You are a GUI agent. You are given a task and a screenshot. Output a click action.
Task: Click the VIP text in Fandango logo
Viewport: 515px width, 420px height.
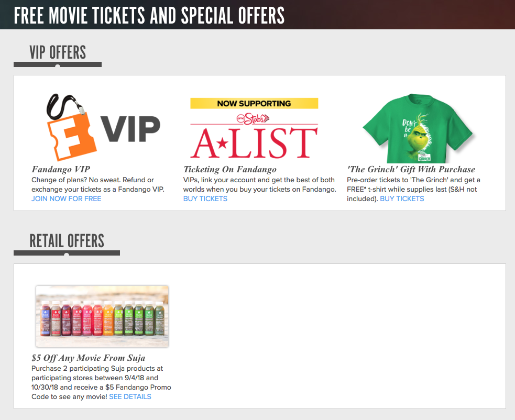[x=130, y=129]
